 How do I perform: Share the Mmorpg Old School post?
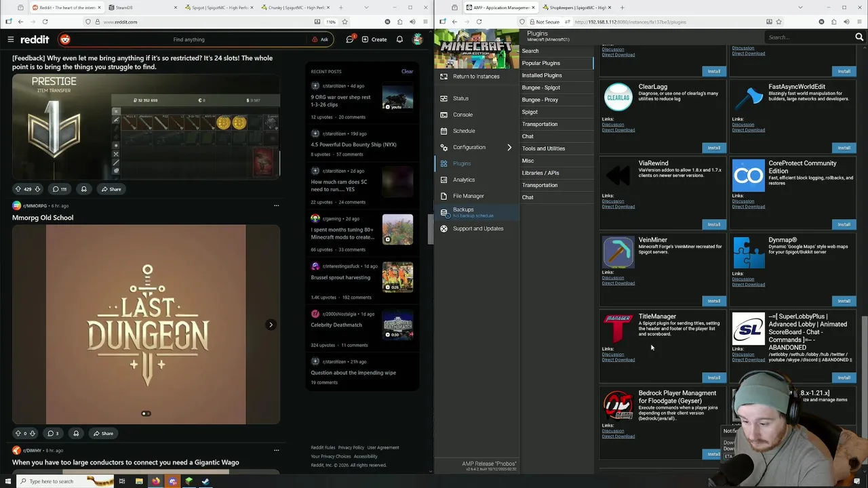pyautogui.click(x=103, y=433)
